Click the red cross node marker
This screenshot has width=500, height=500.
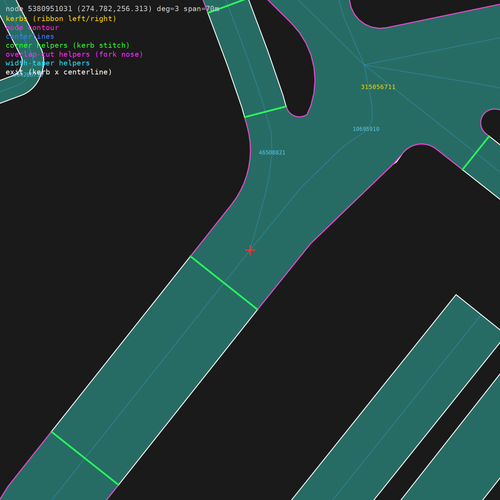click(250, 250)
